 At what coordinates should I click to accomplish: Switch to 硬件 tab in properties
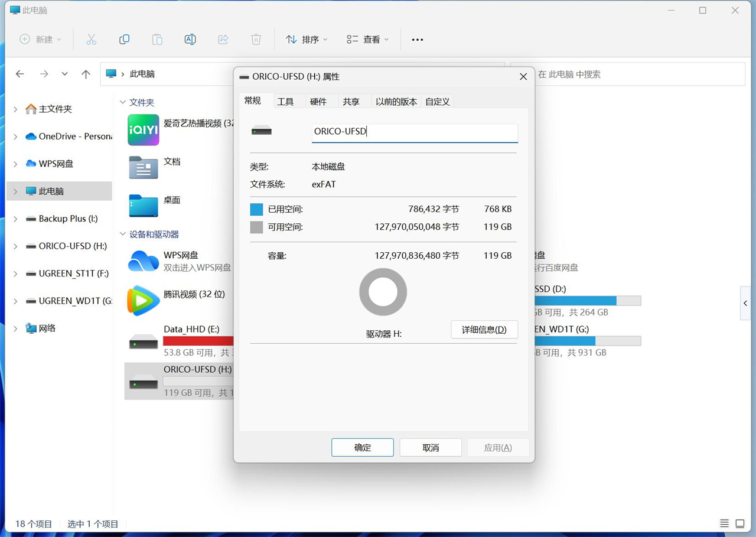318,102
